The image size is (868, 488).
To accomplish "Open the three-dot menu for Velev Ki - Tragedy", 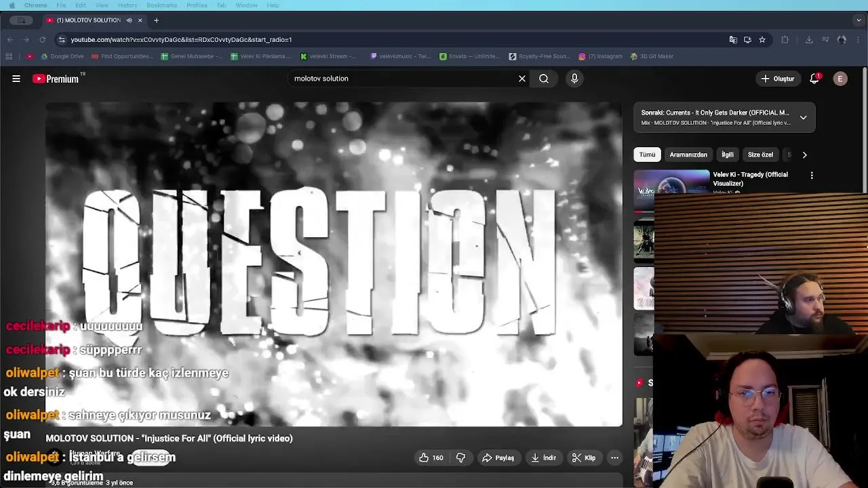I will pos(812,176).
